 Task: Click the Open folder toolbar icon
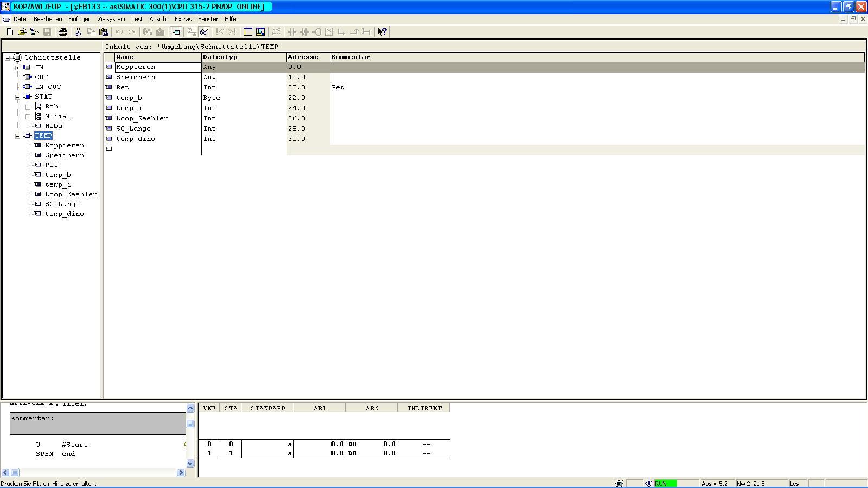[22, 32]
